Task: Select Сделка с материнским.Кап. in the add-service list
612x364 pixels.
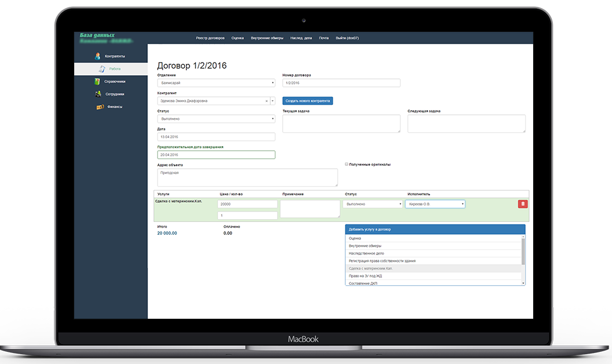Action: pyautogui.click(x=434, y=268)
